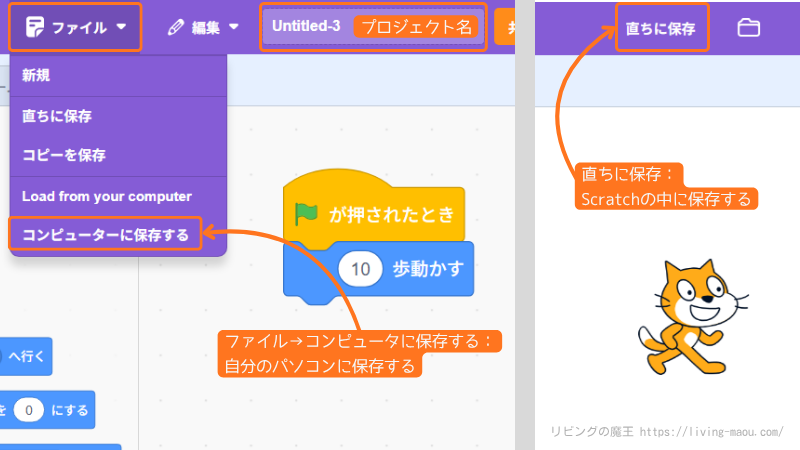Image resolution: width=800 pixels, height=450 pixels.
Task: Expand the 編集 dropdown arrow
Action: (x=234, y=28)
